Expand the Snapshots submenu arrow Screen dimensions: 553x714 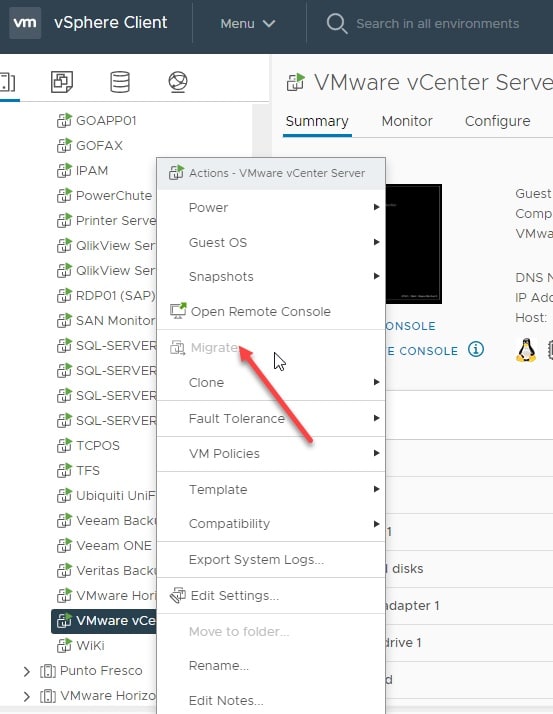tap(376, 276)
